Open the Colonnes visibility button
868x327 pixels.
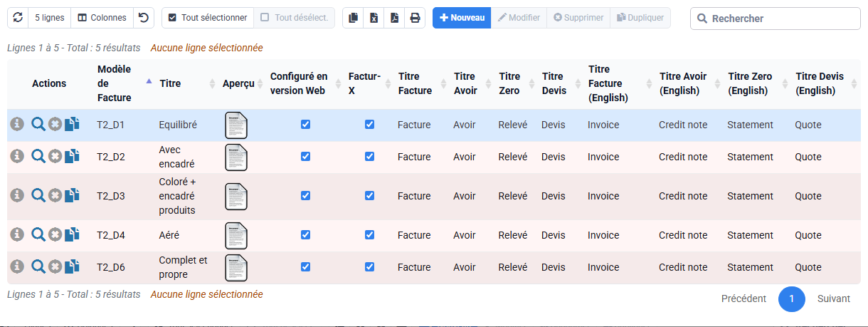point(102,18)
